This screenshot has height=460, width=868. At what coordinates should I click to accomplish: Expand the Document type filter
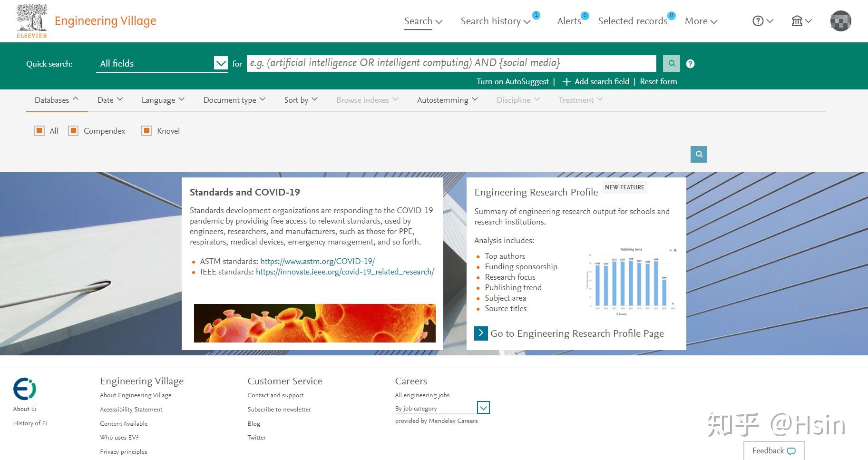pos(234,100)
